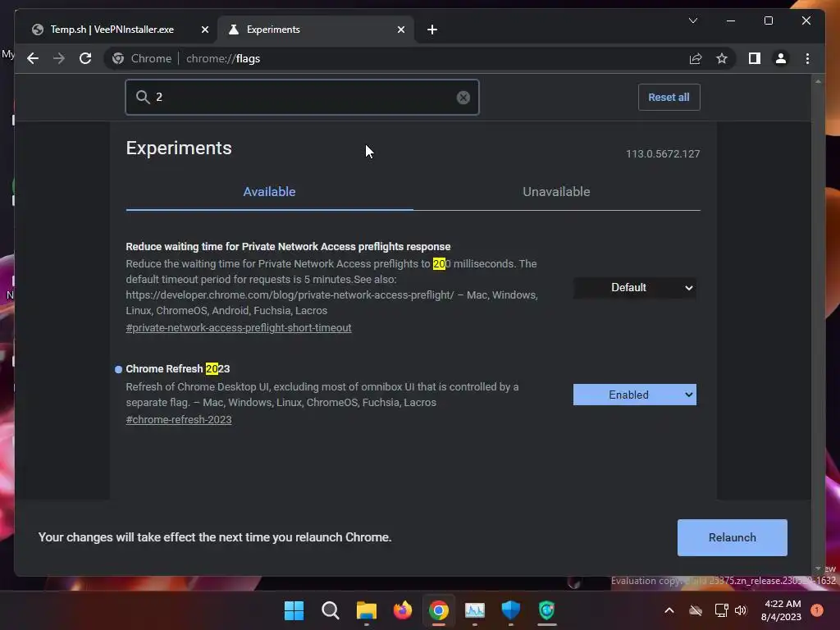
Task: Open the side panel icon
Action: 755,58
